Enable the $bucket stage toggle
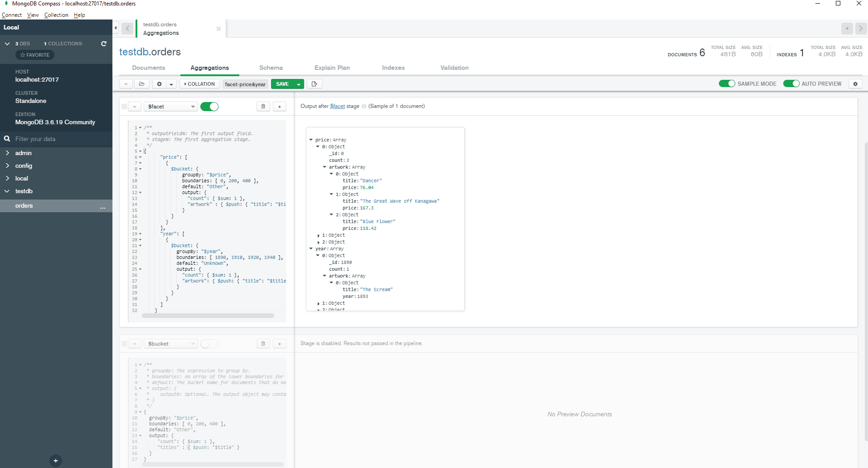Image resolution: width=868 pixels, height=468 pixels. pyautogui.click(x=209, y=344)
